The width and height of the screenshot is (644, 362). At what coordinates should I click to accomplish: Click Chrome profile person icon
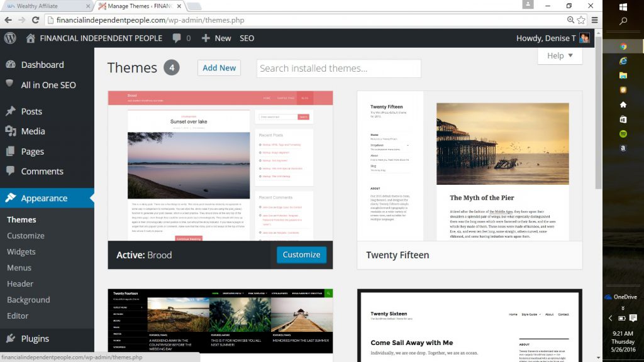528,4
